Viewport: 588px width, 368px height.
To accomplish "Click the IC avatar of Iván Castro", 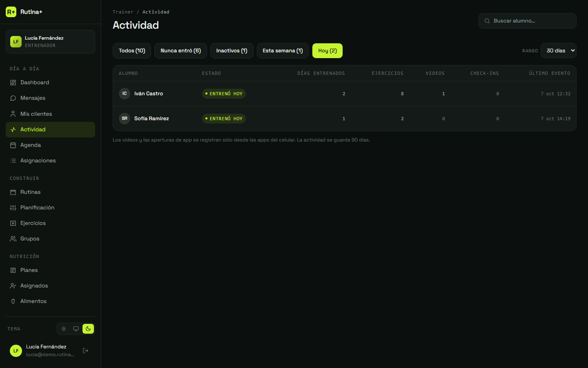I will coord(125,94).
